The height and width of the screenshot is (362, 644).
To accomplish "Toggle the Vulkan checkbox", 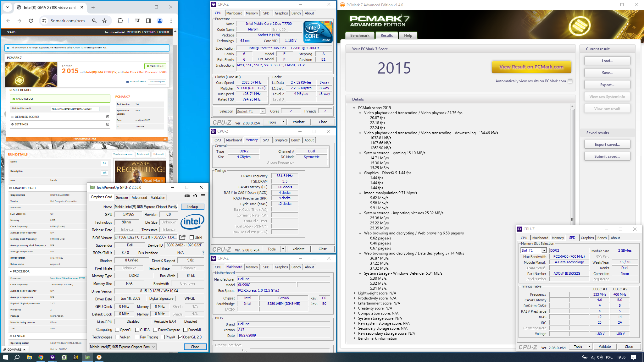I will point(117,337).
